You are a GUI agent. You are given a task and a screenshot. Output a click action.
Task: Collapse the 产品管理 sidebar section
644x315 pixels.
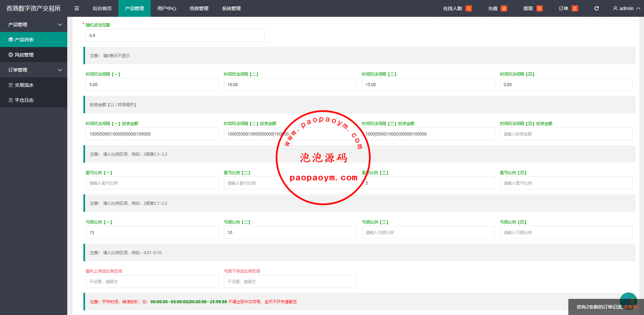60,25
